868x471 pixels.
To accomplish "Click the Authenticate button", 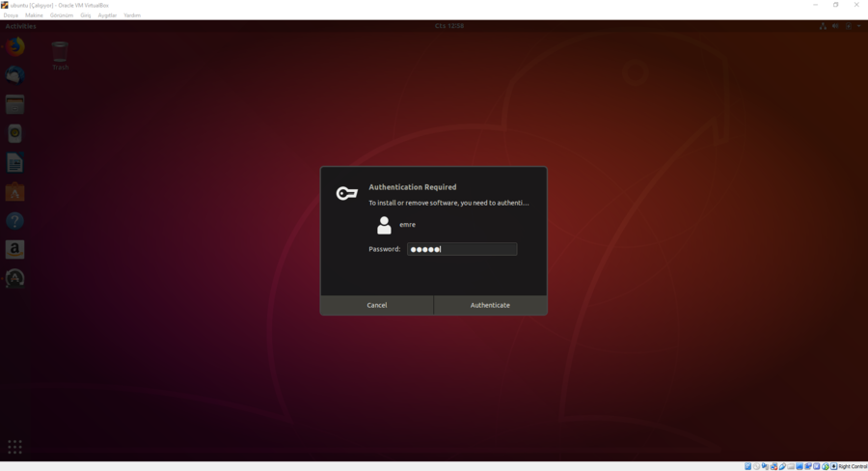I will (490, 305).
